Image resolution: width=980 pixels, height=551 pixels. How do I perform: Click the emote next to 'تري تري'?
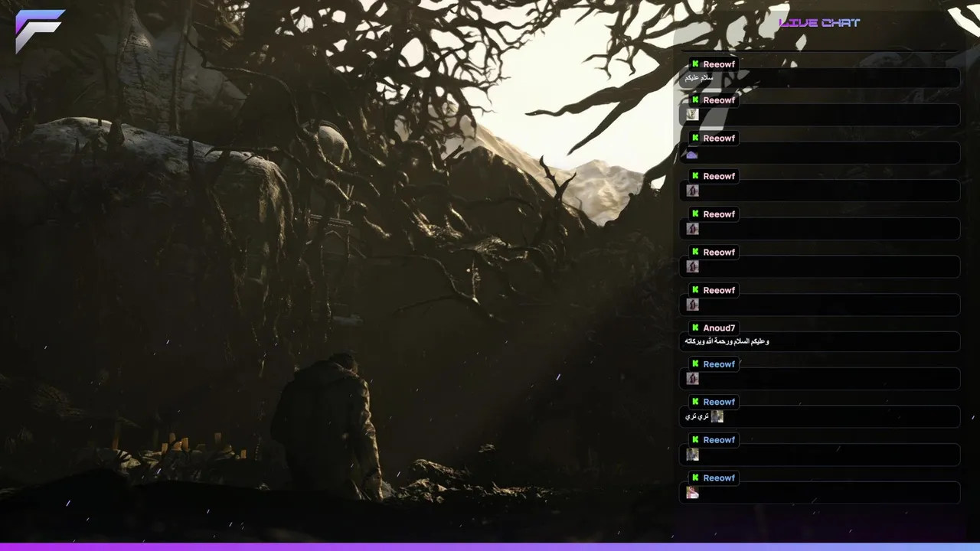click(717, 416)
